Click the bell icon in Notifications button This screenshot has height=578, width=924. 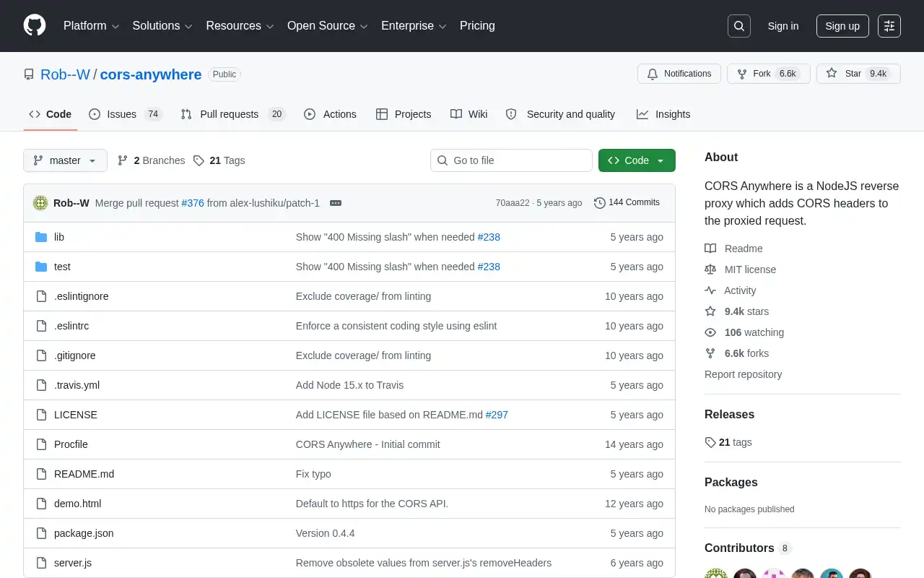click(653, 74)
